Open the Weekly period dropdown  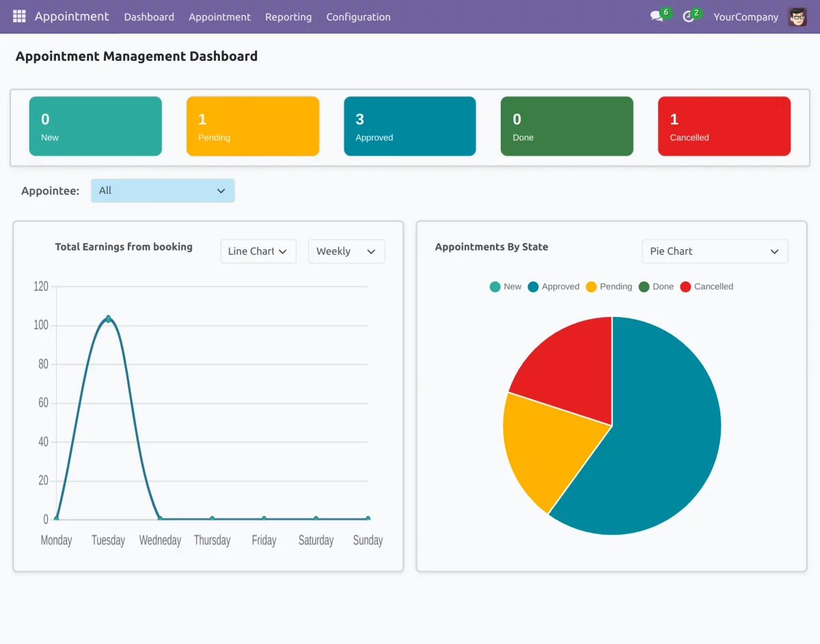[346, 251]
